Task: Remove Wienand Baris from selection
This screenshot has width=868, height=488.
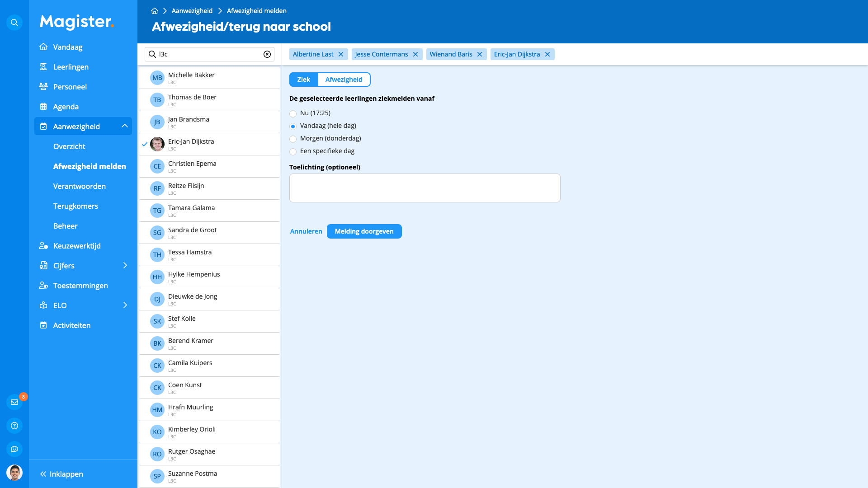Action: coord(480,54)
